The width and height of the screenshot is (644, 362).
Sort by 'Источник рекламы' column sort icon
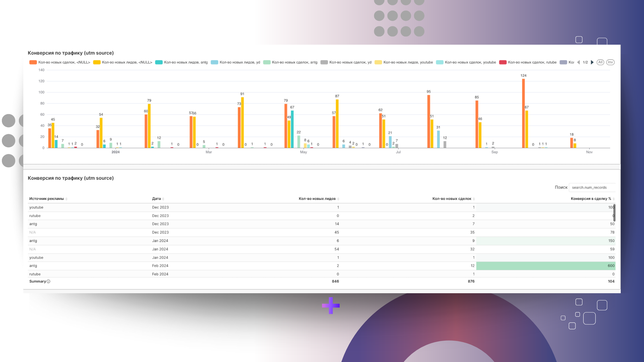coord(66,199)
